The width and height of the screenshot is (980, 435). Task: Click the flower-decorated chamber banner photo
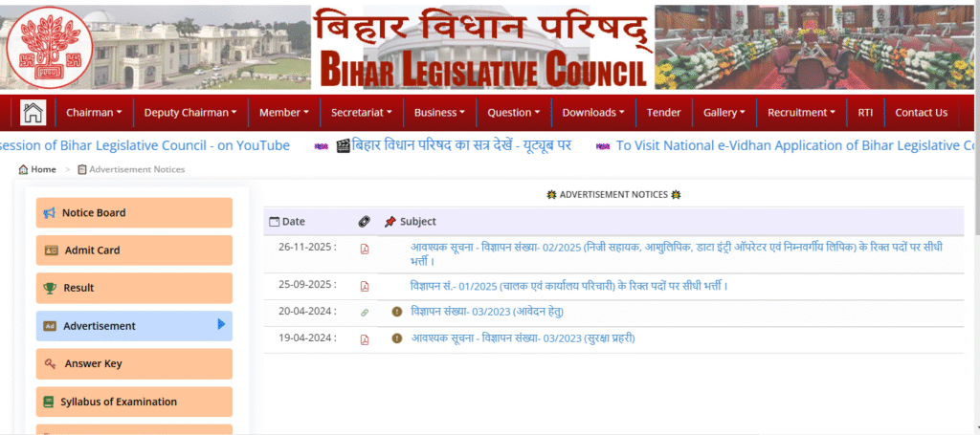coord(814,48)
